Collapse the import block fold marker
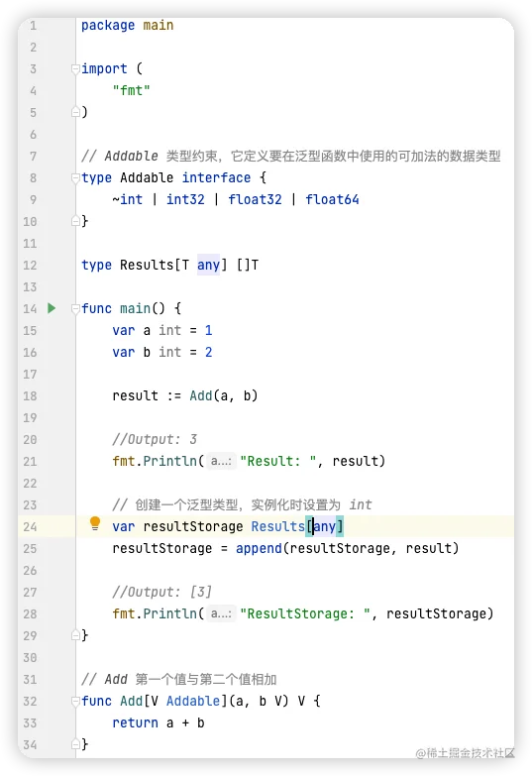The width and height of the screenshot is (532, 776). point(75,68)
